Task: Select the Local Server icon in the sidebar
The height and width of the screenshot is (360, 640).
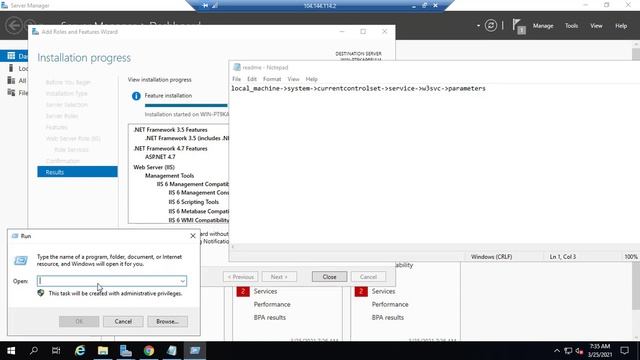Action: click(x=11, y=68)
